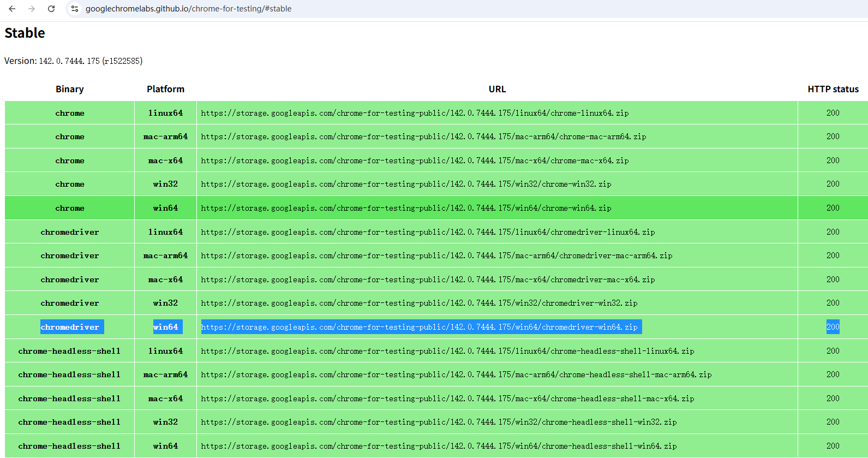Click the browser forward arrow
Screen dimensions: 868x458
(x=32, y=9)
